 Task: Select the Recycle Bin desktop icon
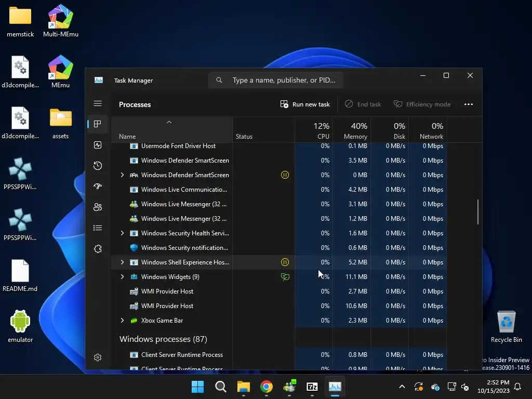pyautogui.click(x=506, y=327)
